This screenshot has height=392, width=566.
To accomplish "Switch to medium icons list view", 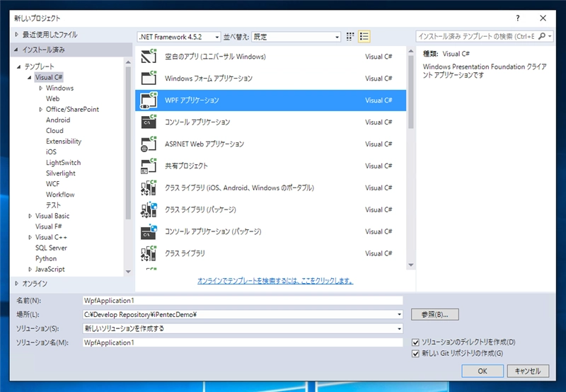I will click(x=364, y=37).
